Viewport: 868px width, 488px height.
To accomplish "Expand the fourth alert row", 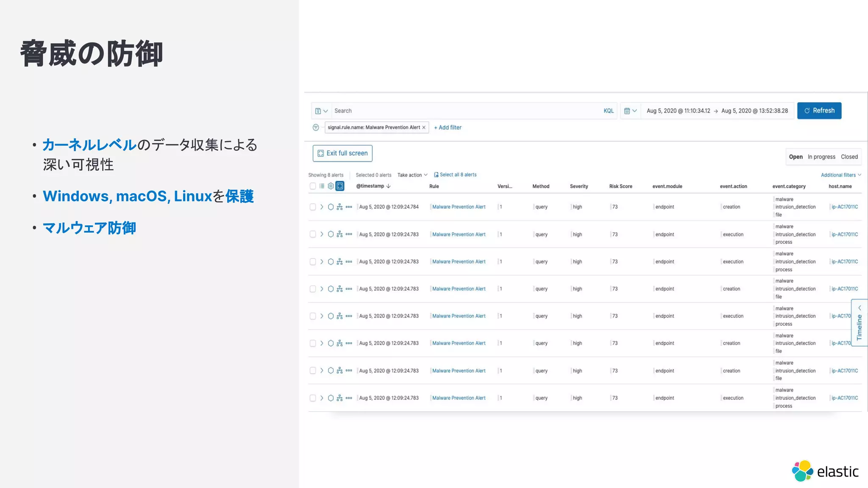I will click(322, 289).
